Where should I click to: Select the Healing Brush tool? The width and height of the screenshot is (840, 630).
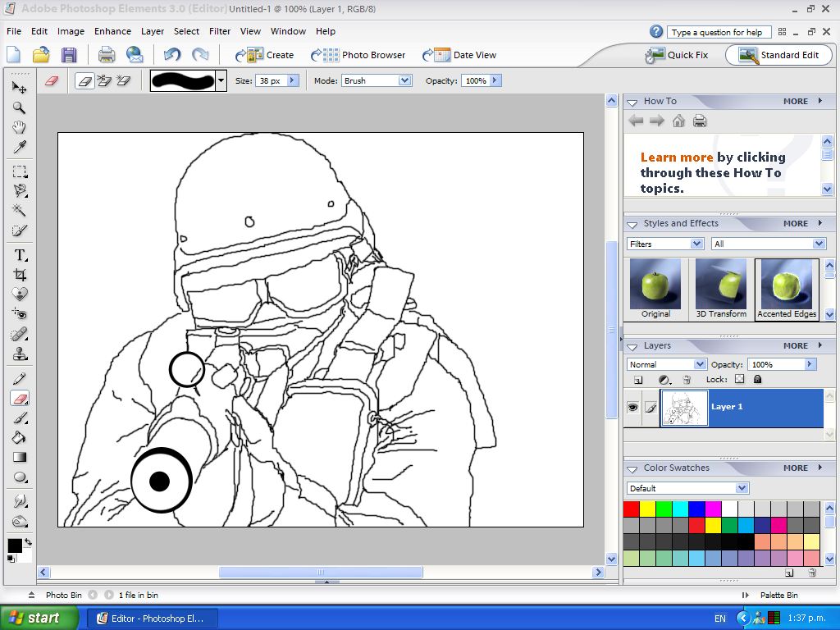[20, 335]
